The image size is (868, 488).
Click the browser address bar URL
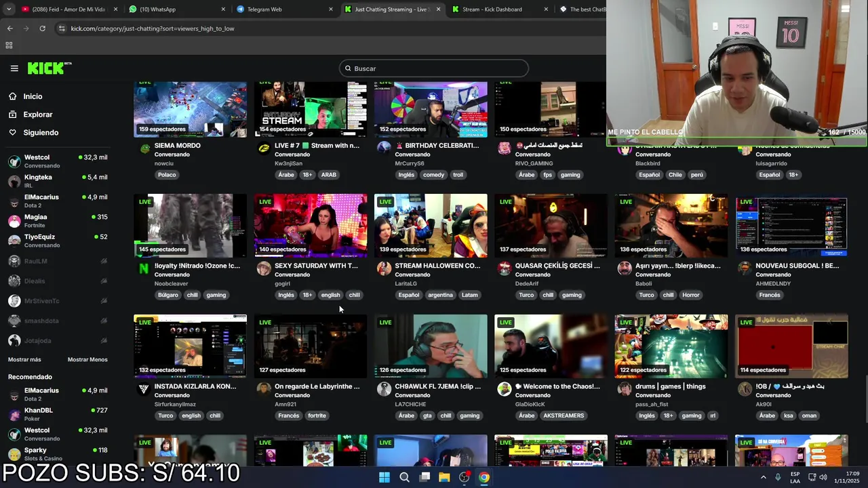point(153,28)
